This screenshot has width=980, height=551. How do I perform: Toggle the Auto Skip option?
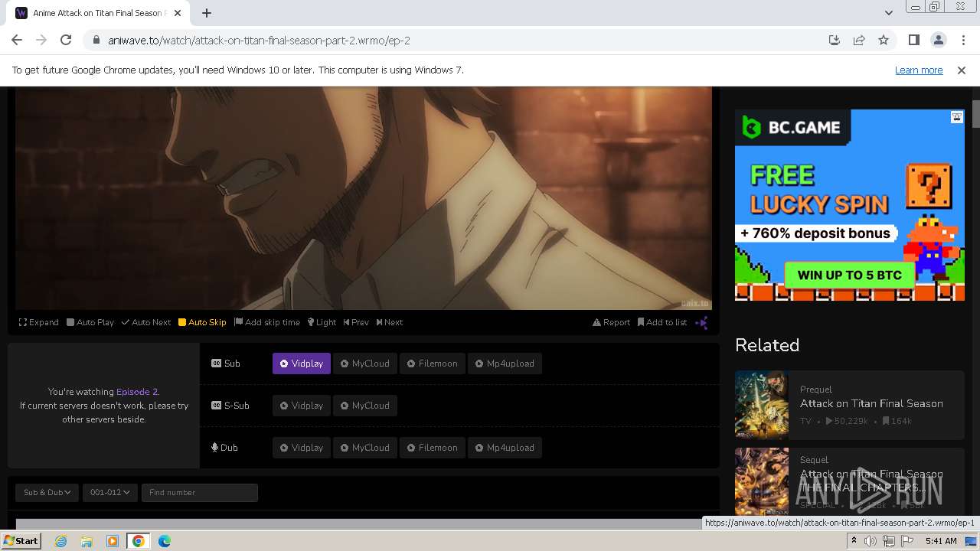tap(202, 322)
